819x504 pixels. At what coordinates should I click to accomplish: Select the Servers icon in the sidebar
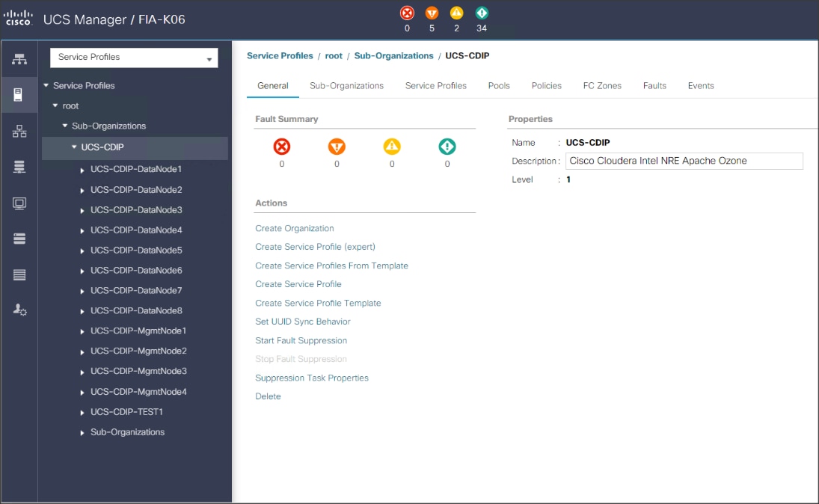tap(18, 93)
